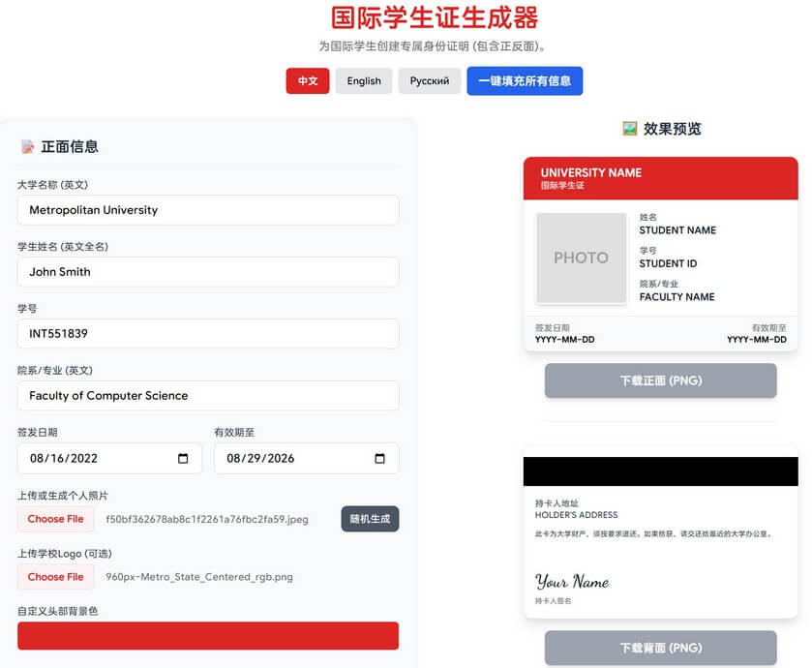Click the 一键填充所有信息 button
Screen dimensions: 812x668
pyautogui.click(x=525, y=81)
